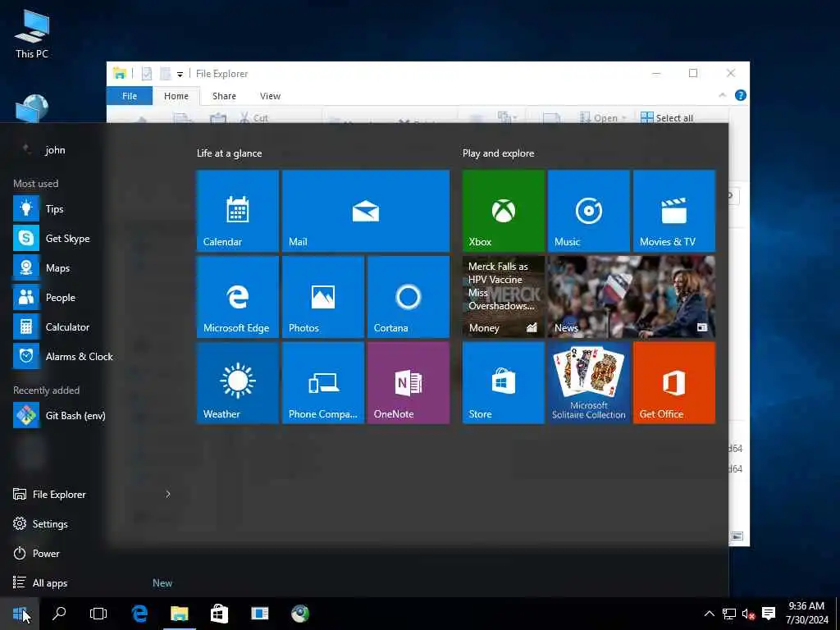The width and height of the screenshot is (840, 630).
Task: Launch Edge from the taskbar
Action: point(139,614)
